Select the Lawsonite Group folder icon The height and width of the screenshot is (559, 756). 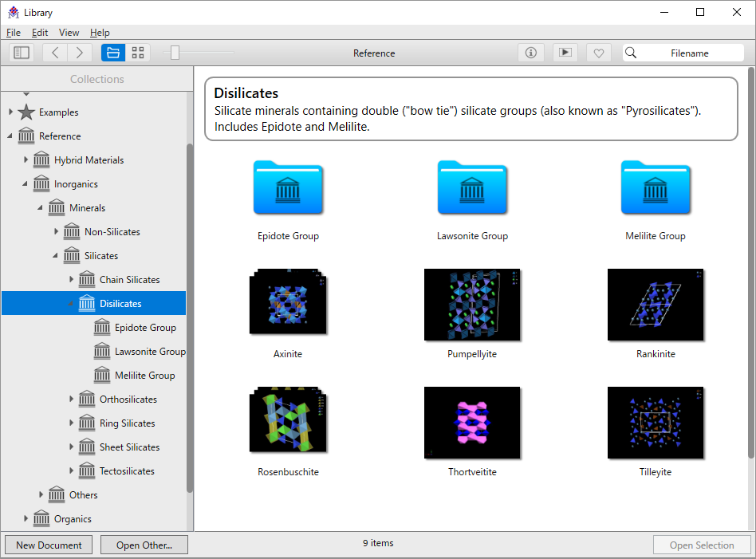[x=472, y=187]
